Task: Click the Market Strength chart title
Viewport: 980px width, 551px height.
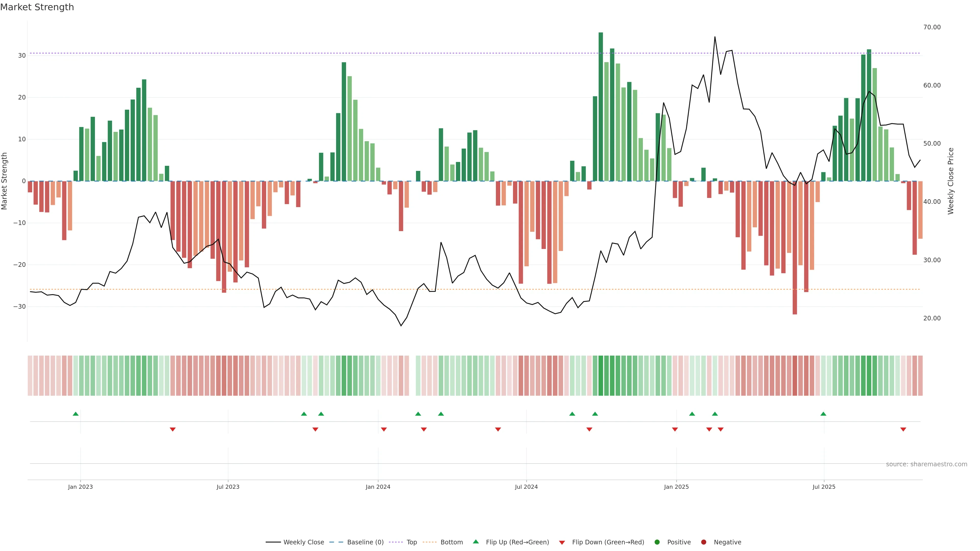Action: 37,7
